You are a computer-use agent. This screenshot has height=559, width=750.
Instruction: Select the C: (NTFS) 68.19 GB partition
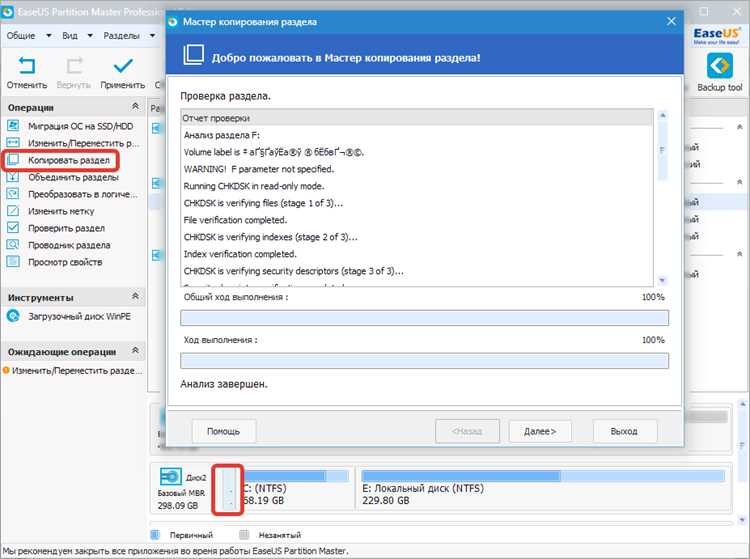tap(298, 488)
